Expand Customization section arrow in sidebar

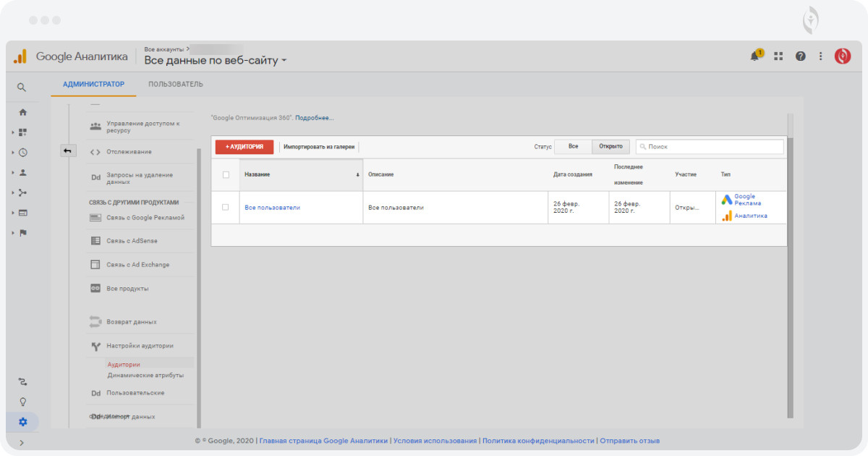[x=13, y=132]
